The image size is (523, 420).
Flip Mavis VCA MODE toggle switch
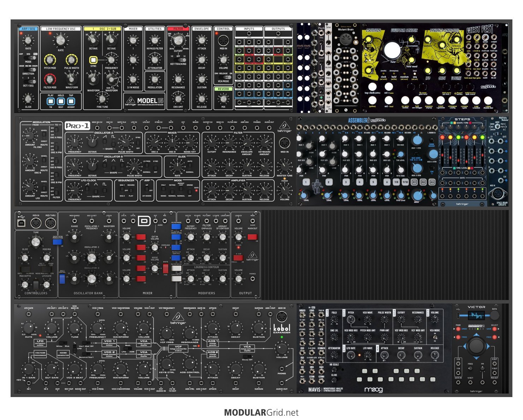(x=435, y=338)
